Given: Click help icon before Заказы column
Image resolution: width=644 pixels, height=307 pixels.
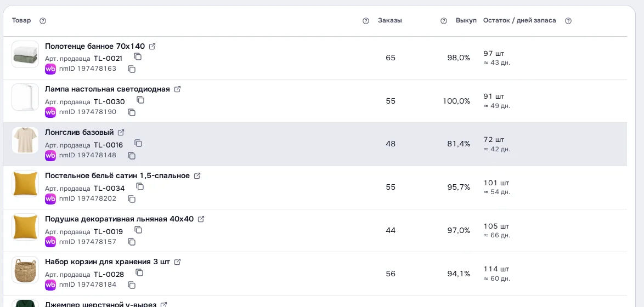Looking at the screenshot, I should pyautogui.click(x=366, y=21).
